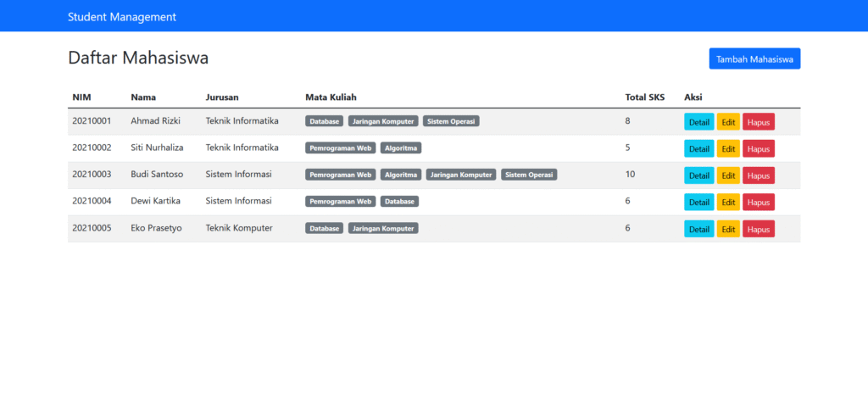Click Edit in Budi Santoso's row
Screen dimensions: 868x395
[x=728, y=175]
